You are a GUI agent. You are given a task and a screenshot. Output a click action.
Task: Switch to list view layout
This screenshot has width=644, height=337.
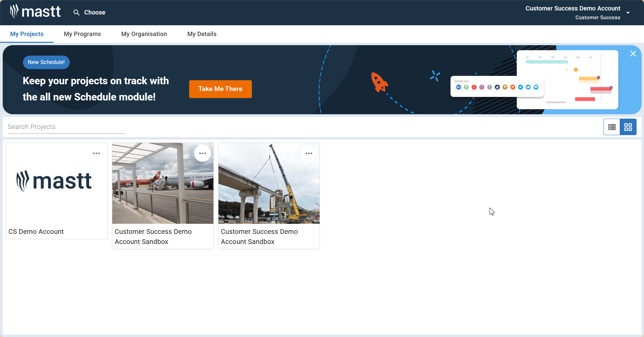tap(612, 127)
